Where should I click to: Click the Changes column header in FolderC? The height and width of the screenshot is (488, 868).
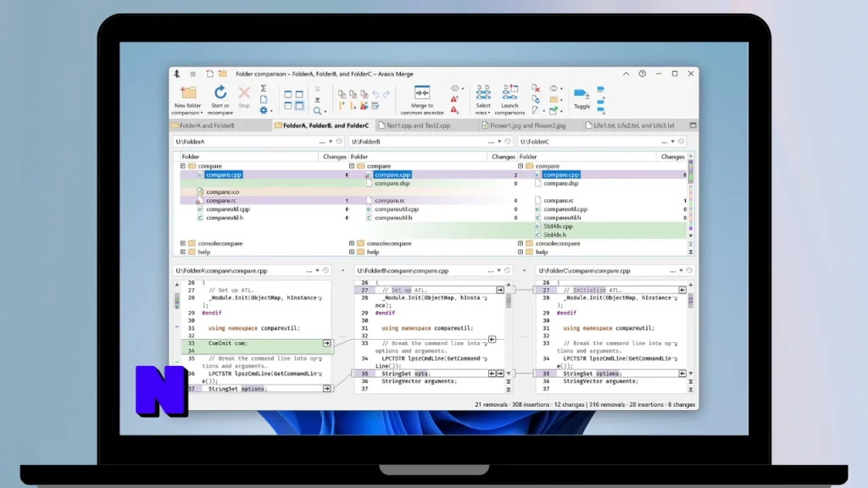click(x=672, y=157)
